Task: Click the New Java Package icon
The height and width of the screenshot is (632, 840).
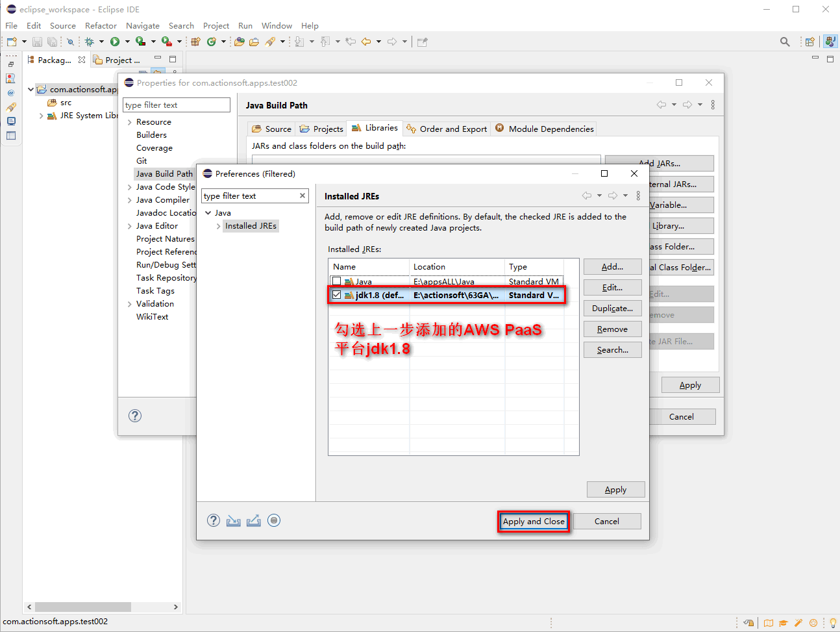Action: 195,42
